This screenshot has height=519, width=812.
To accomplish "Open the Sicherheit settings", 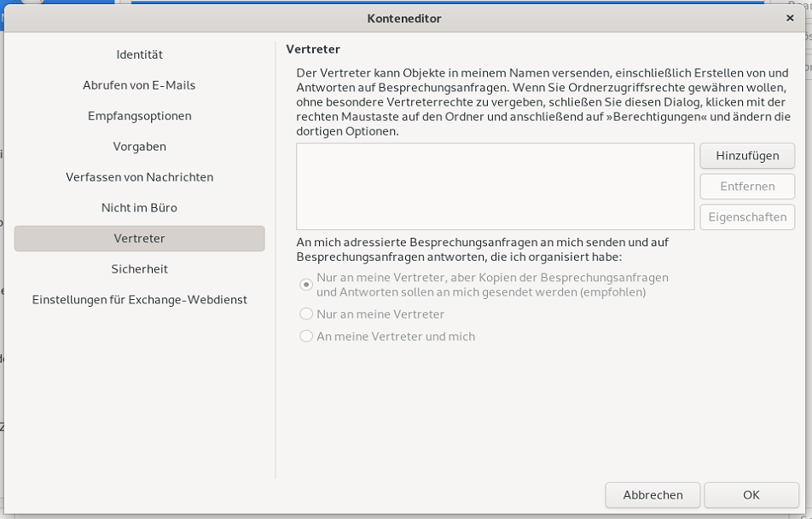I will click(139, 268).
